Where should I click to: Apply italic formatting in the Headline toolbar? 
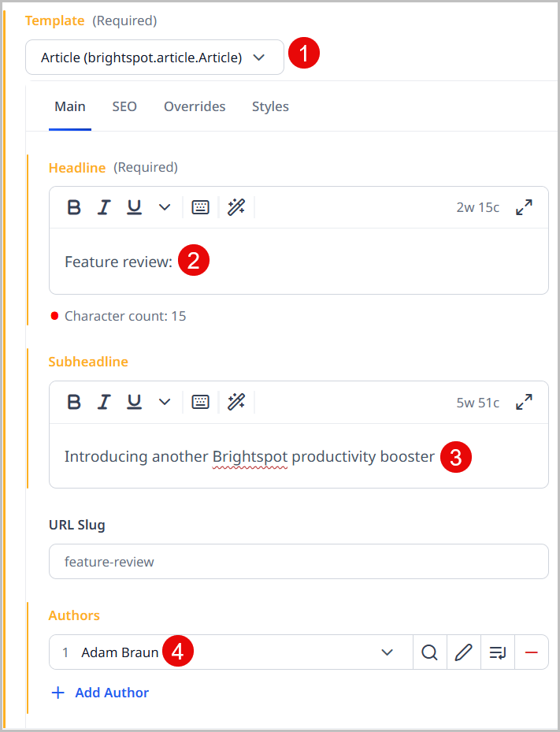click(x=104, y=207)
